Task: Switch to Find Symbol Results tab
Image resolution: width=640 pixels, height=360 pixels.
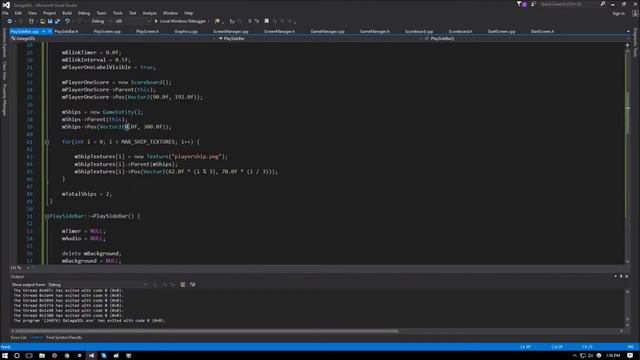Action: 64,338
